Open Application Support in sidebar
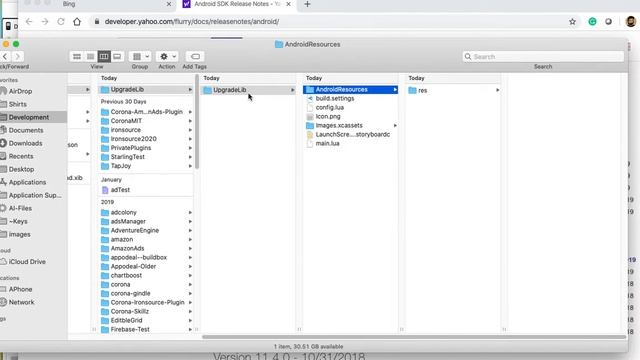 coord(35,196)
